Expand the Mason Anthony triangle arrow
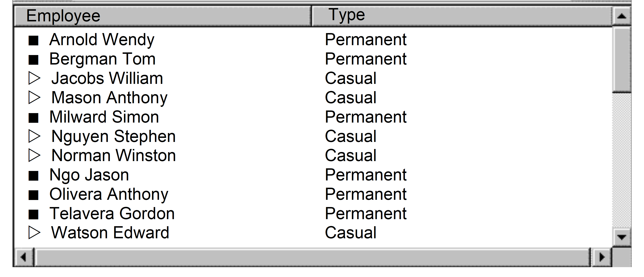Screen dimensions: 644x277 click(34, 98)
